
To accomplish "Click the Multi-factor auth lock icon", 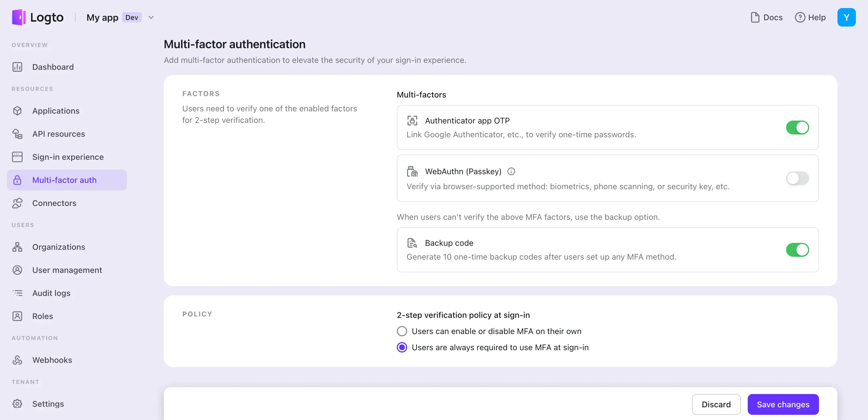I will click(19, 179).
